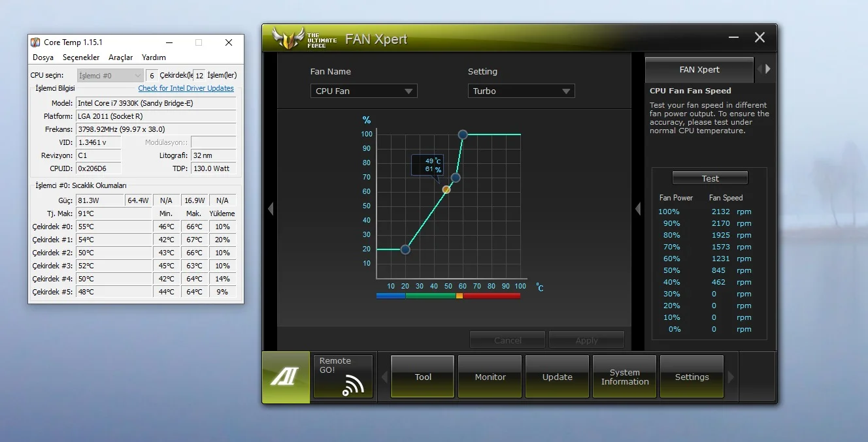Collapse right info panel arrow

pos(638,209)
